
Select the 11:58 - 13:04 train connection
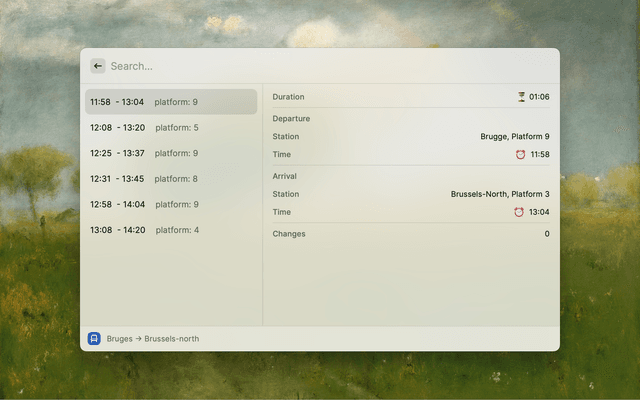pos(170,102)
